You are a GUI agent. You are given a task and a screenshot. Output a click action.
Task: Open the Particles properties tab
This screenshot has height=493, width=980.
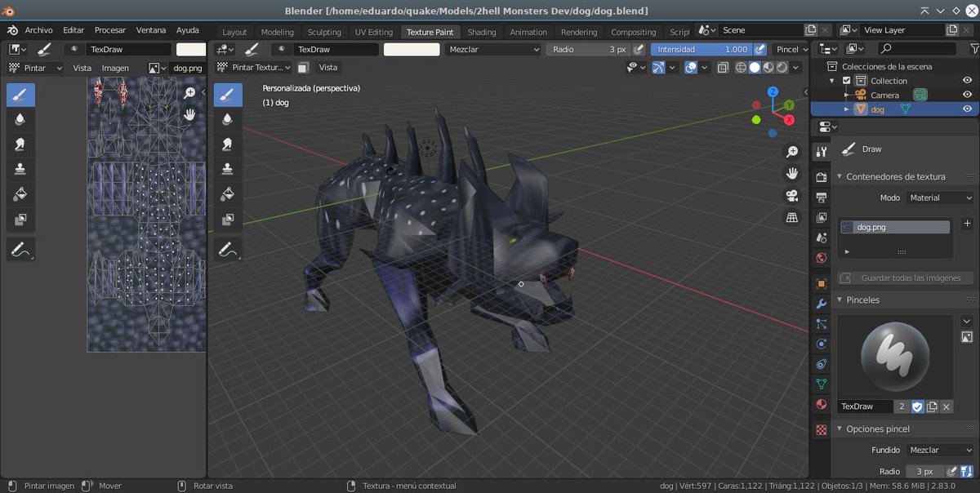click(820, 323)
